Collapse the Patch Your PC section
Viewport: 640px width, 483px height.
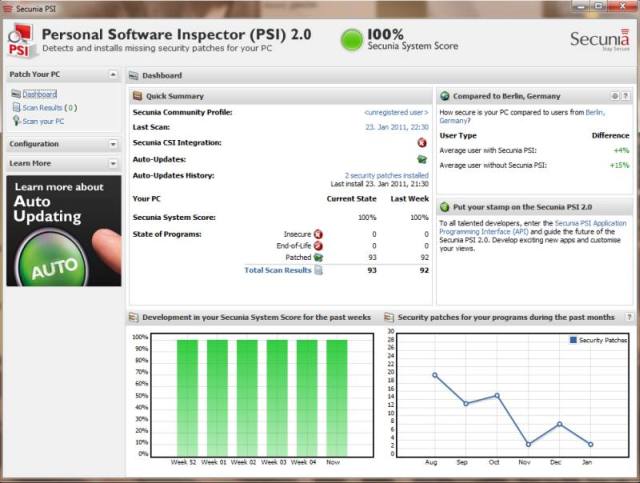(x=113, y=74)
